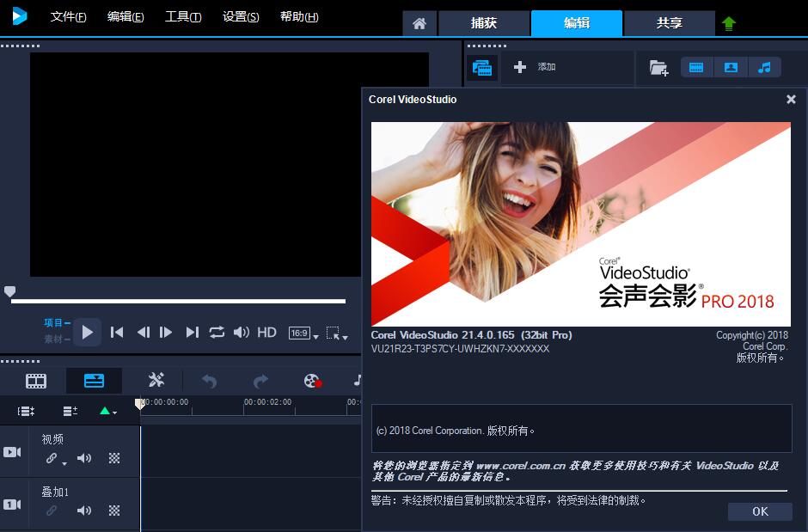
Task: Switch preview to 素材 mode
Action: 57,339
